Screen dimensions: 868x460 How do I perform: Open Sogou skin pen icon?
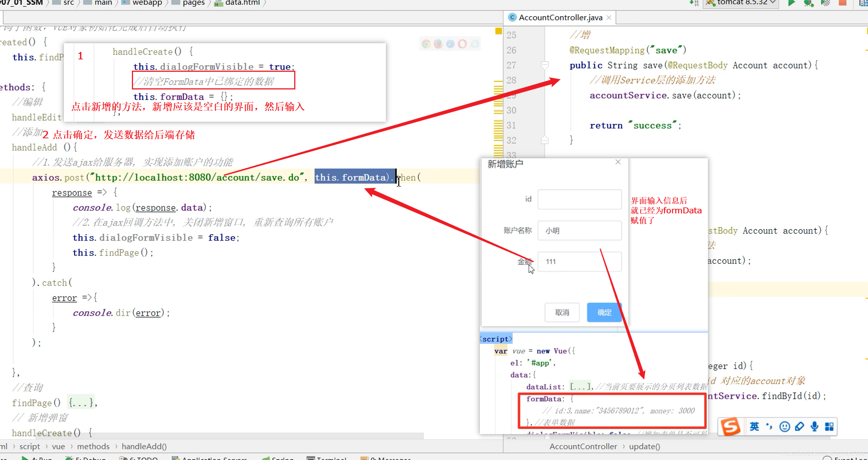pyautogui.click(x=799, y=427)
